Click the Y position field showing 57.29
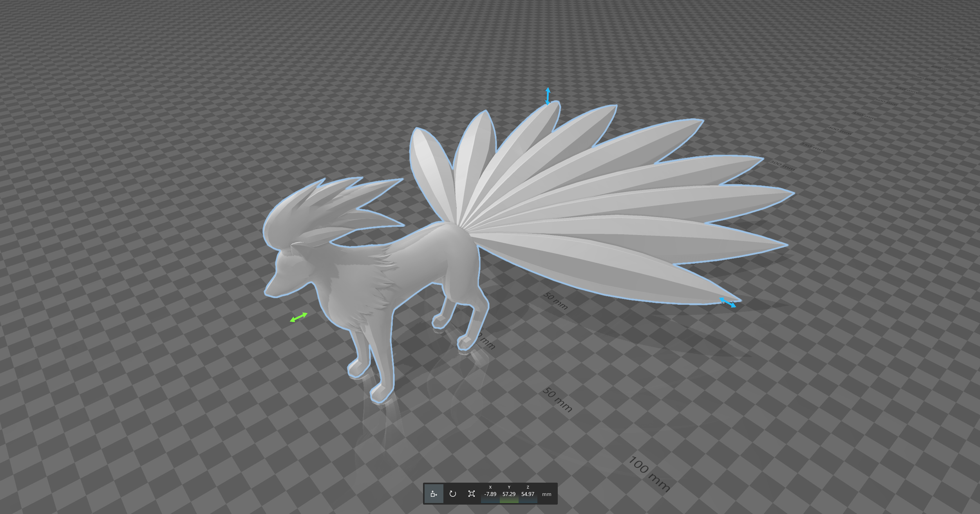Screen dimensions: 980x514 click(509, 494)
